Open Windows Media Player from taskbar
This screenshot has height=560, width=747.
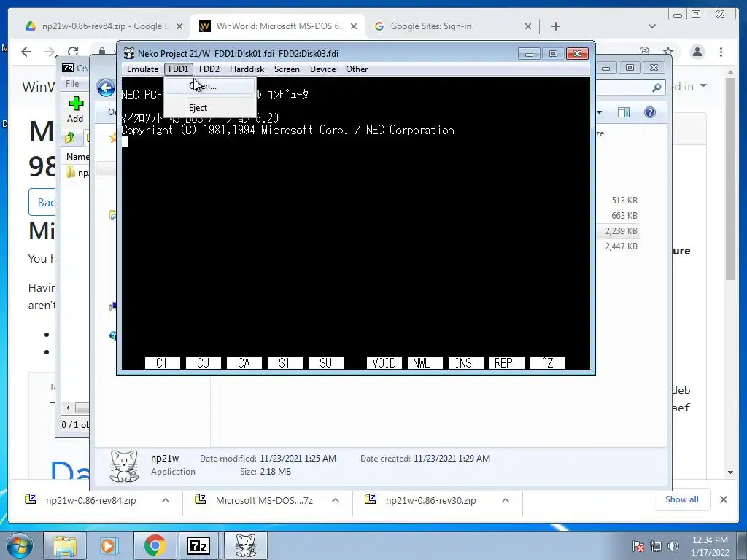[108, 545]
